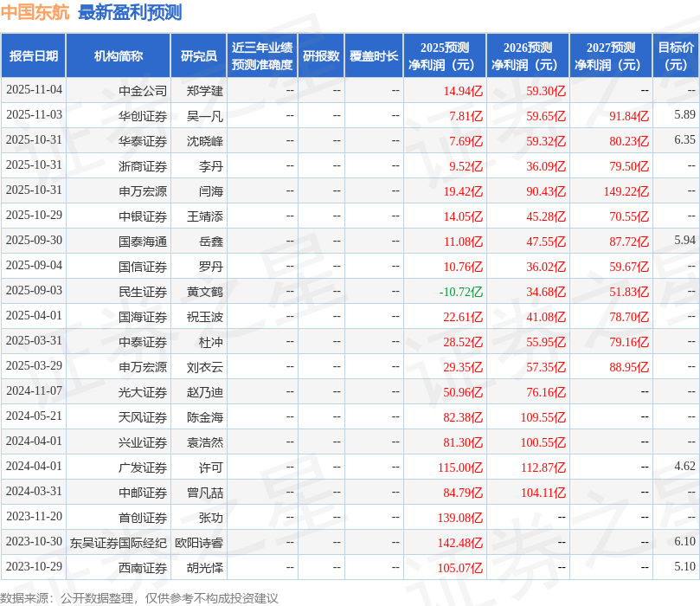
Task: Select the 2026预测净利润 column header
Action: pyautogui.click(x=528, y=55)
